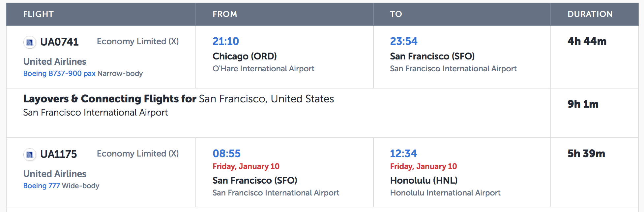Image resolution: width=644 pixels, height=212 pixels.
Task: Click United Airlines under flight UA0741
Action: point(55,62)
